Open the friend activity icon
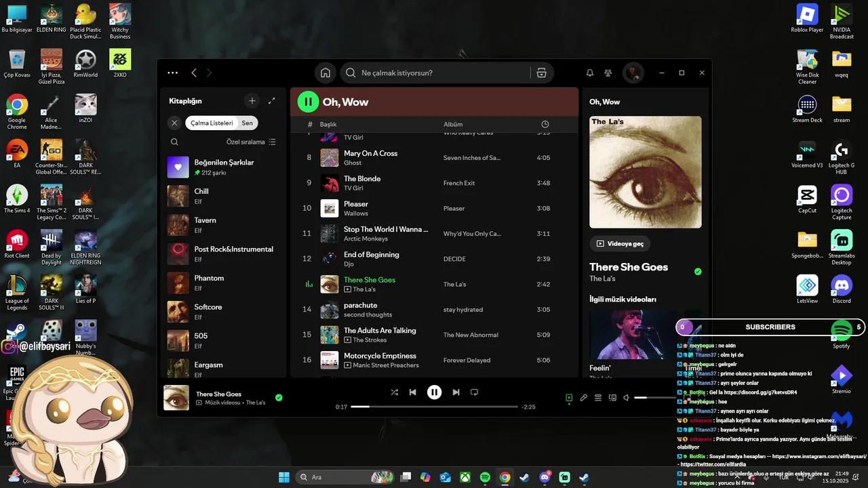 (x=608, y=73)
